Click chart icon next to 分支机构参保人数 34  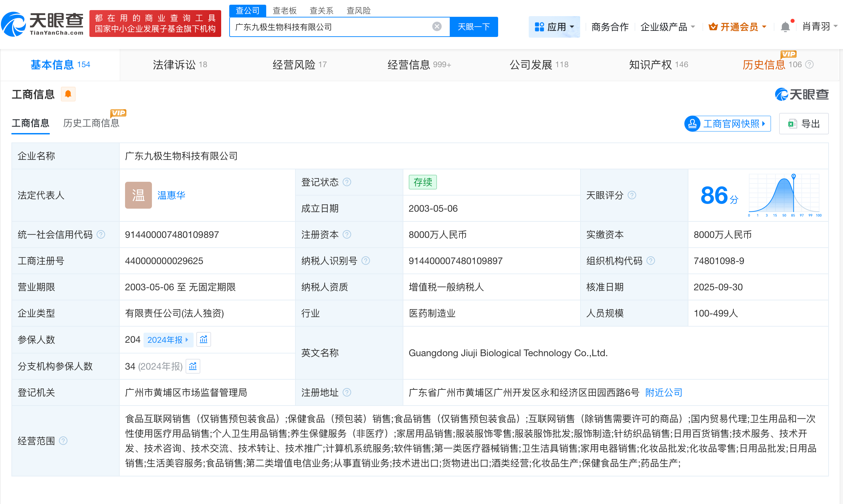[x=193, y=367]
